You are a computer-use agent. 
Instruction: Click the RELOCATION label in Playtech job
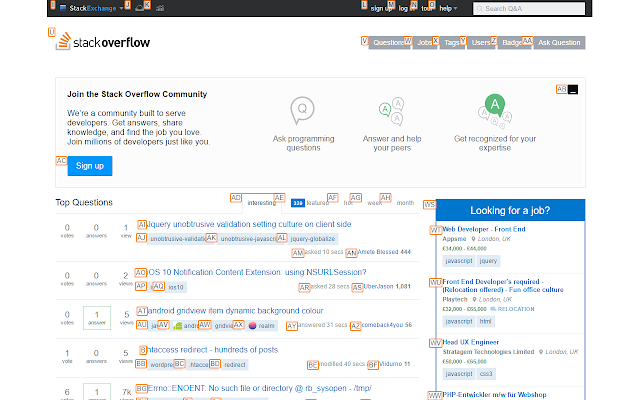513,309
